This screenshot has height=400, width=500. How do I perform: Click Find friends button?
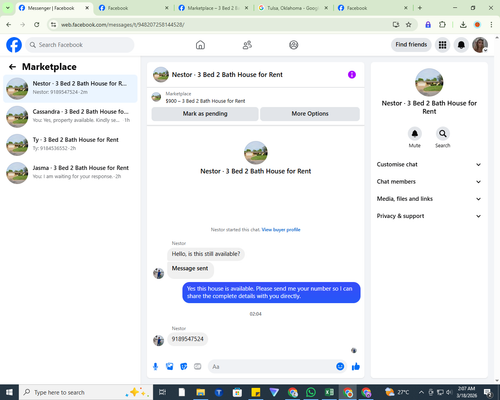[x=411, y=45]
